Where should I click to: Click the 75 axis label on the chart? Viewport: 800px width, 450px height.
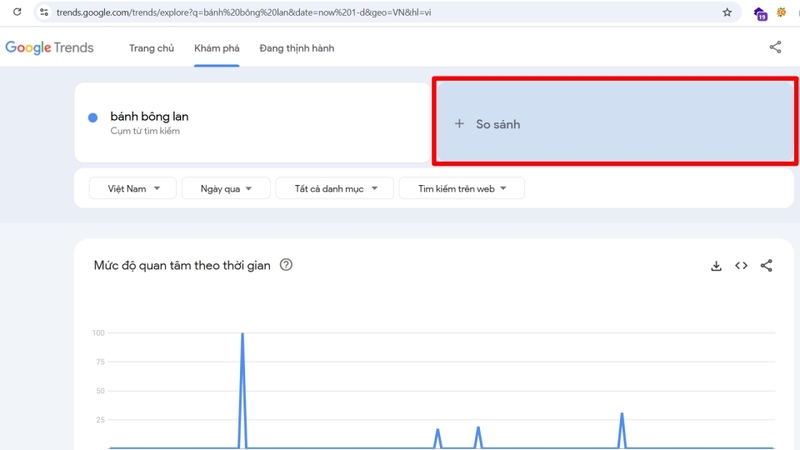100,362
